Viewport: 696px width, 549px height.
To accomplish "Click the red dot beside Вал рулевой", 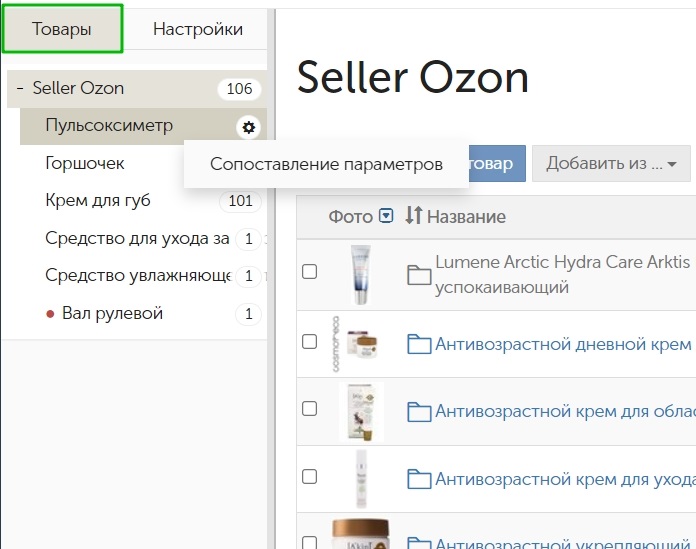I will tap(51, 314).
